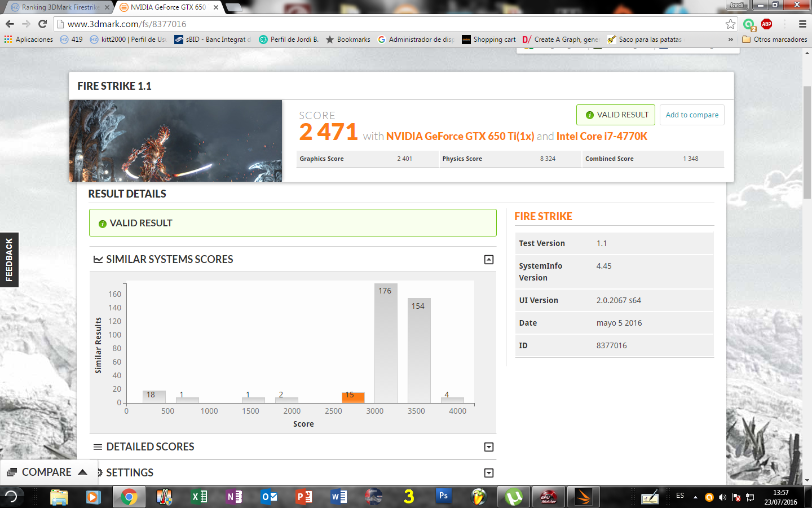Open Outlook from the taskbar
Image resolution: width=812 pixels, height=508 pixels.
269,497
